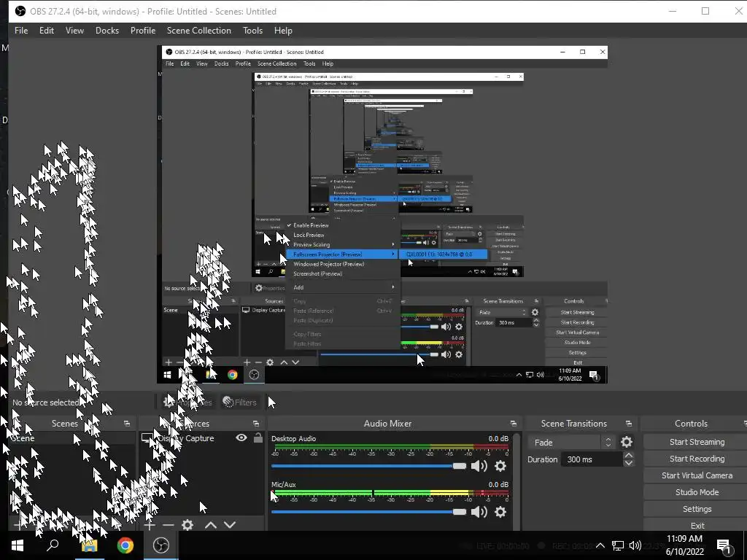
Task: Toggle the Display Capture lock icon
Action: (258, 437)
